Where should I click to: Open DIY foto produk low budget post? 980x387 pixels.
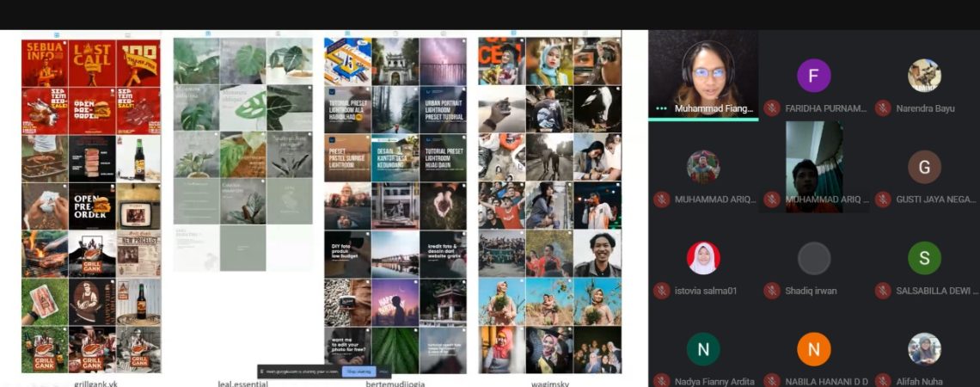click(x=347, y=254)
